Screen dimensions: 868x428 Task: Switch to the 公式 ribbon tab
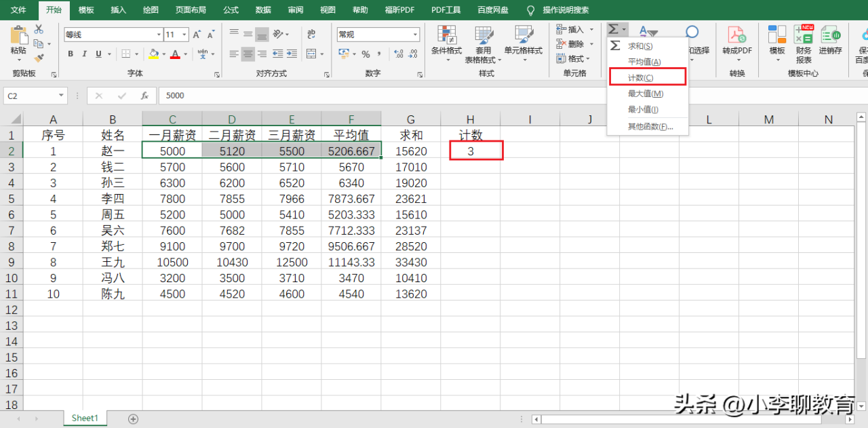click(x=231, y=10)
